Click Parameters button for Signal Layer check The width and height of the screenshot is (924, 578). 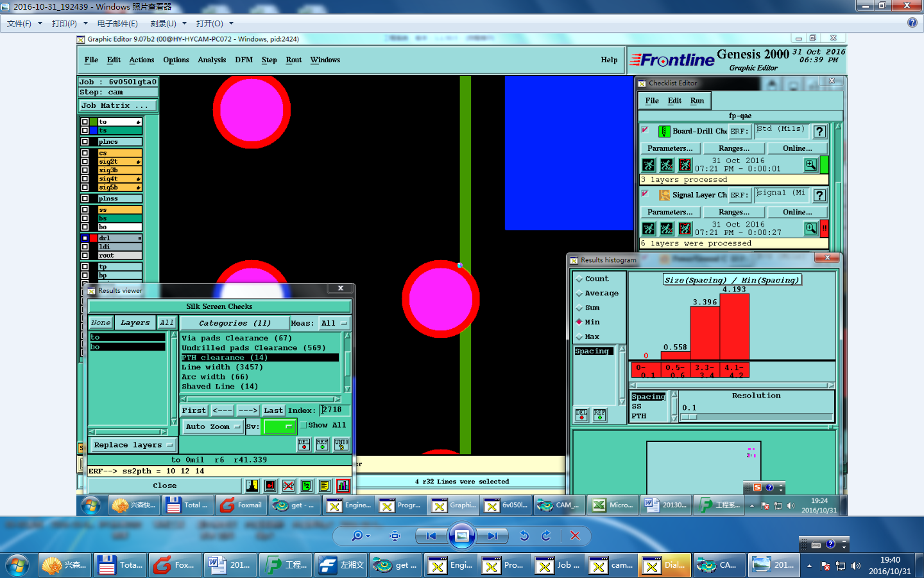coord(670,212)
